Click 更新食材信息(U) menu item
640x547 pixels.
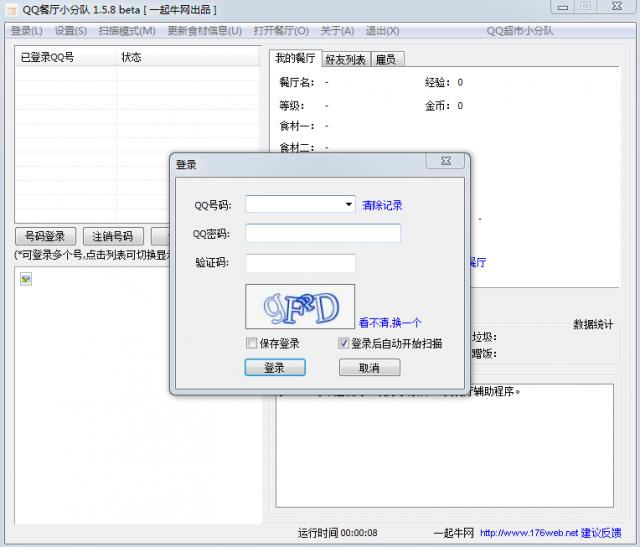coord(204,31)
